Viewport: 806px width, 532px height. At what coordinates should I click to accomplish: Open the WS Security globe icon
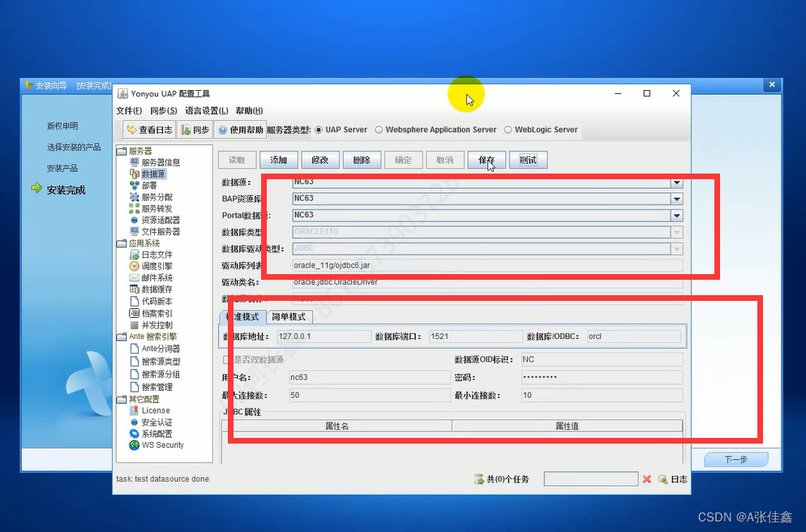click(x=134, y=445)
